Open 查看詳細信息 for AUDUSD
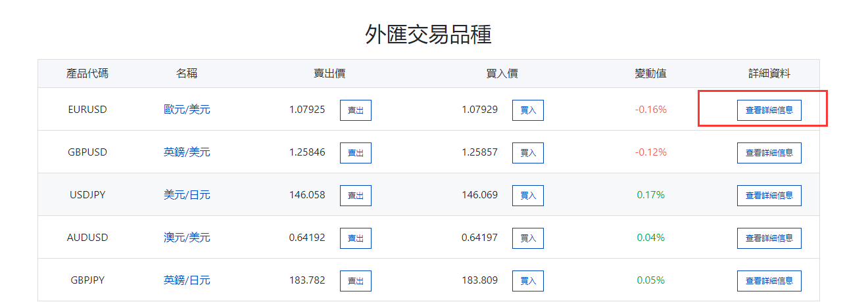 coord(769,238)
